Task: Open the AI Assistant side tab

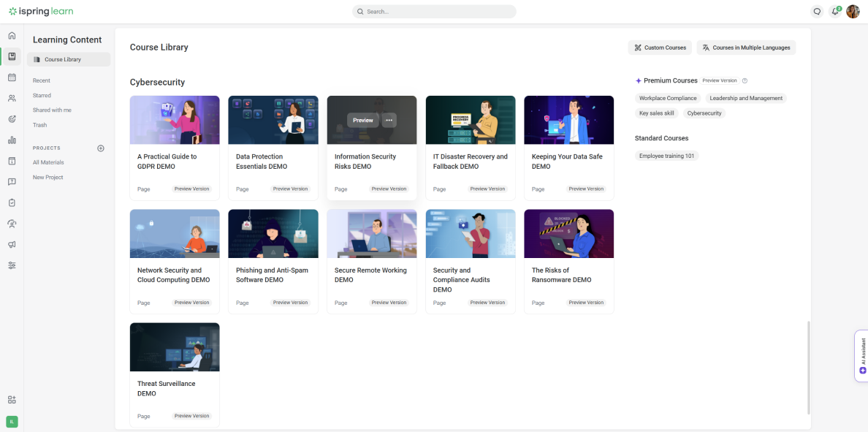Action: tap(862, 356)
